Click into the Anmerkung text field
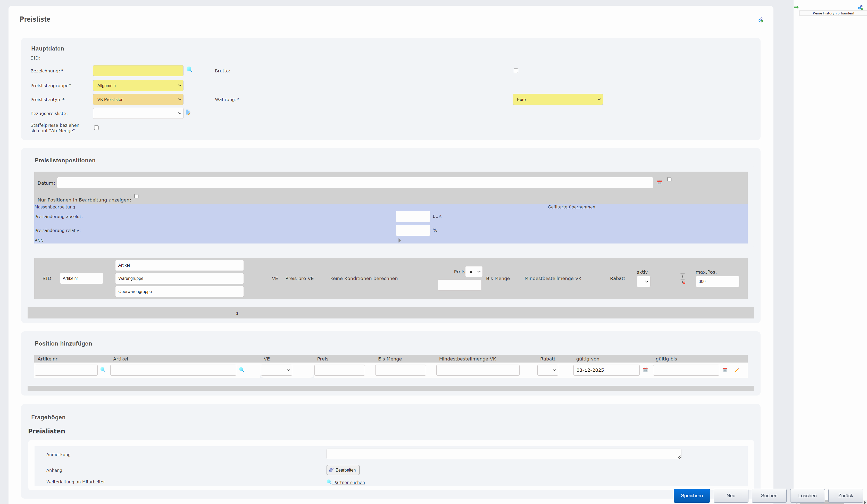Screen dimensions: 867x504 click(x=503, y=454)
